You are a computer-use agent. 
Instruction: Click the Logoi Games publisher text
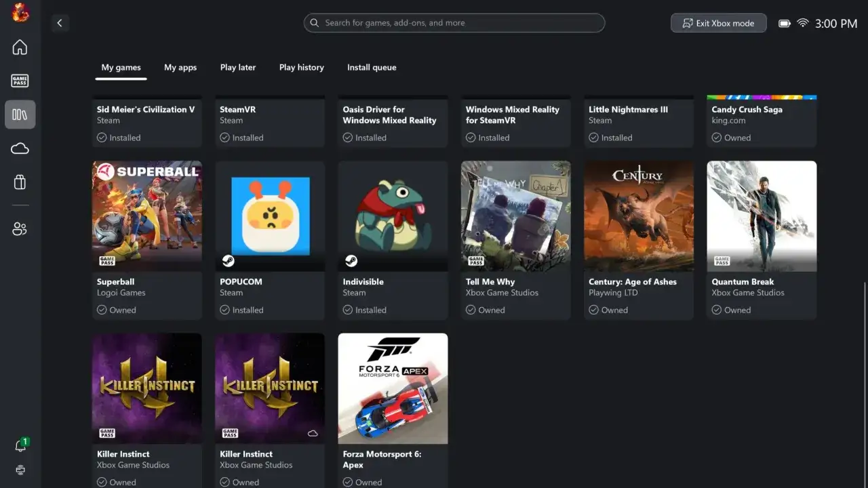point(121,293)
